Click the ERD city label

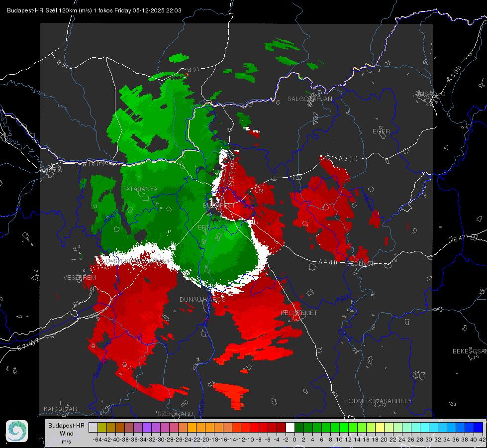click(x=204, y=227)
